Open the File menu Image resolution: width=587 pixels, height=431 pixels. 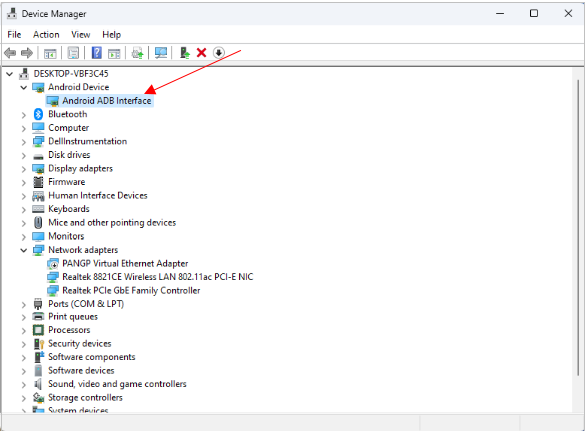[x=14, y=34]
